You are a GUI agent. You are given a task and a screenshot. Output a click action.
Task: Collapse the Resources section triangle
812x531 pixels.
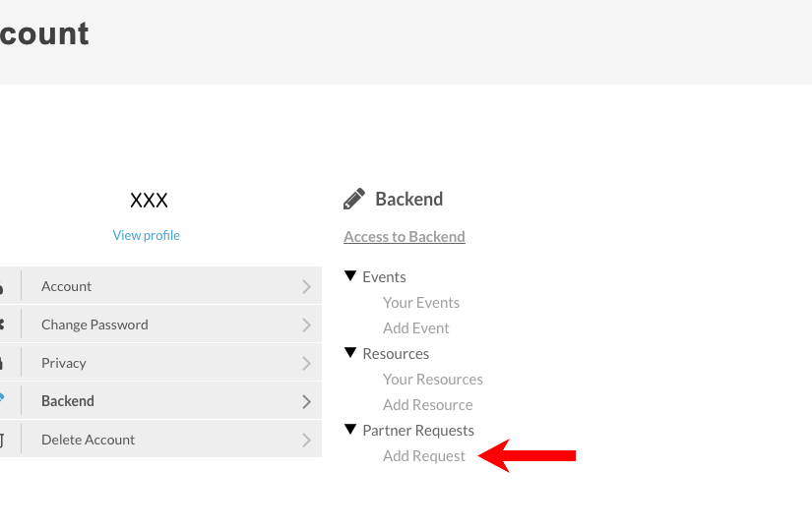[x=350, y=353]
